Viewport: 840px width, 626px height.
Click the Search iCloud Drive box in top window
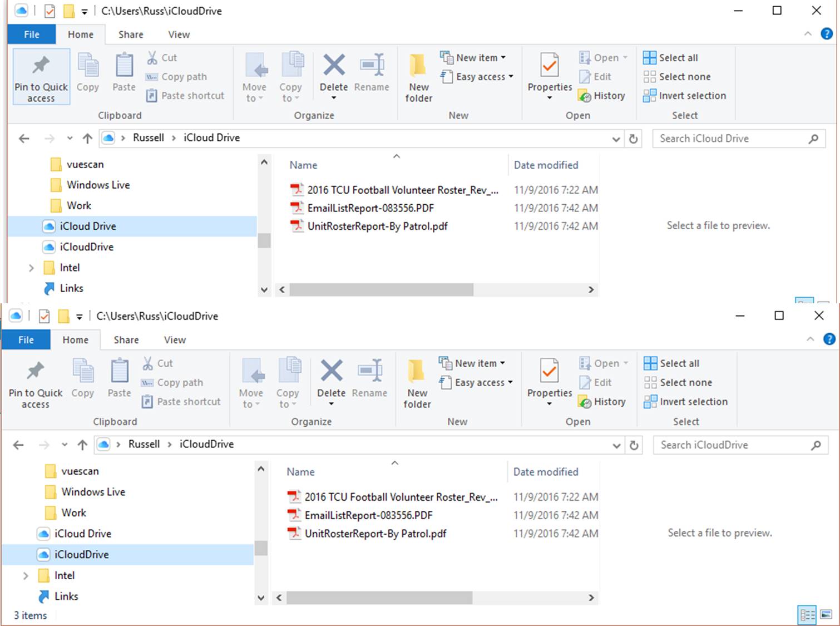click(x=739, y=139)
